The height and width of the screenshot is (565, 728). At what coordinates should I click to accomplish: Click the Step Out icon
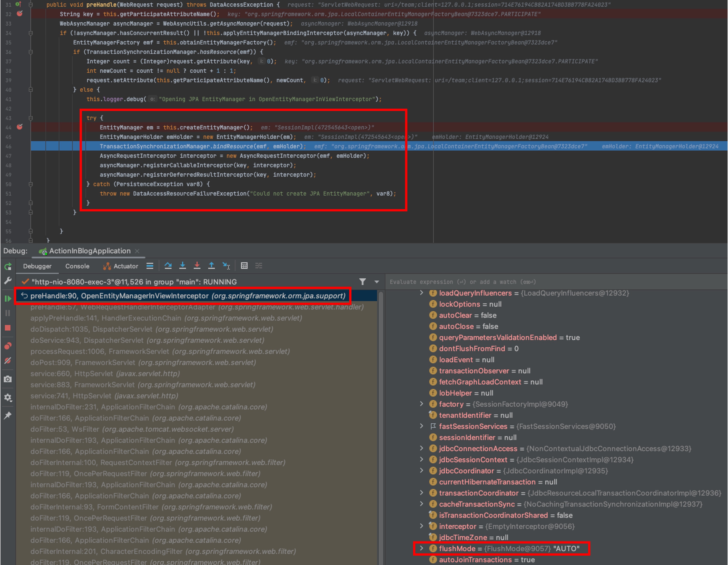pos(212,266)
